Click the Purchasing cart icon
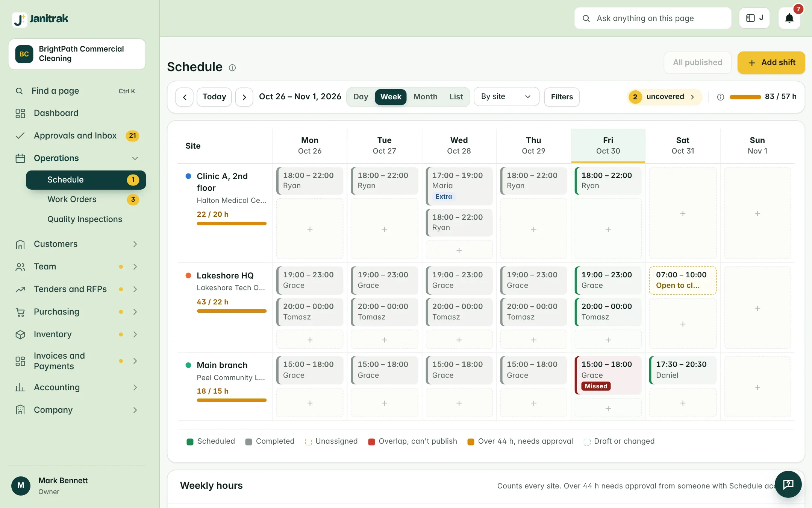This screenshot has height=508, width=812. point(20,312)
